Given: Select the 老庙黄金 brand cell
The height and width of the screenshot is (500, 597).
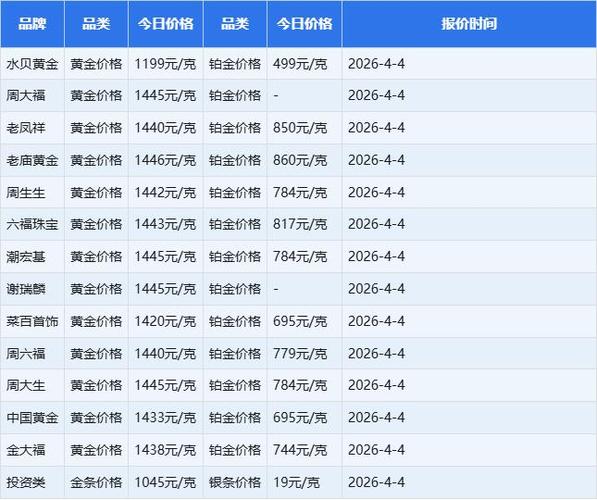Looking at the screenshot, I should tap(32, 160).
